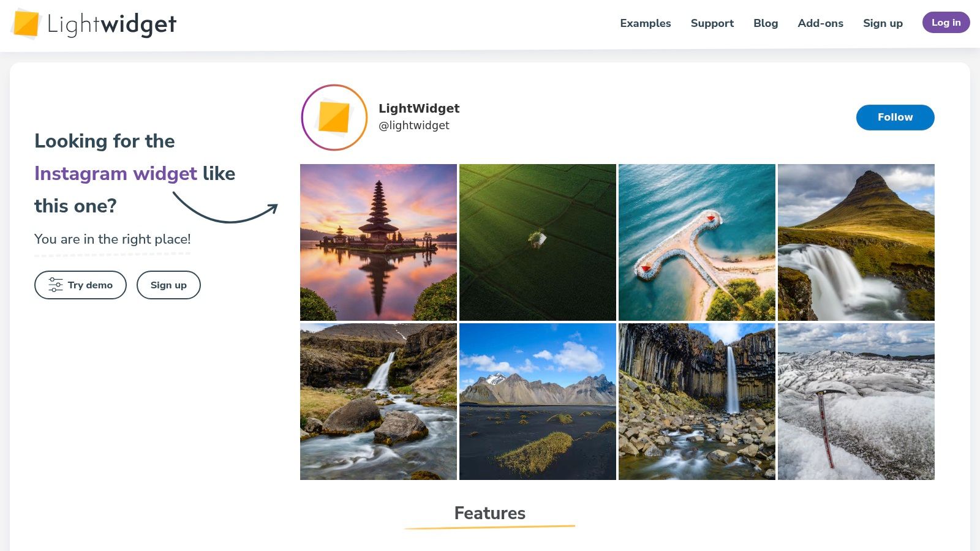
Task: Open the basalt columns waterfall photo
Action: (697, 402)
